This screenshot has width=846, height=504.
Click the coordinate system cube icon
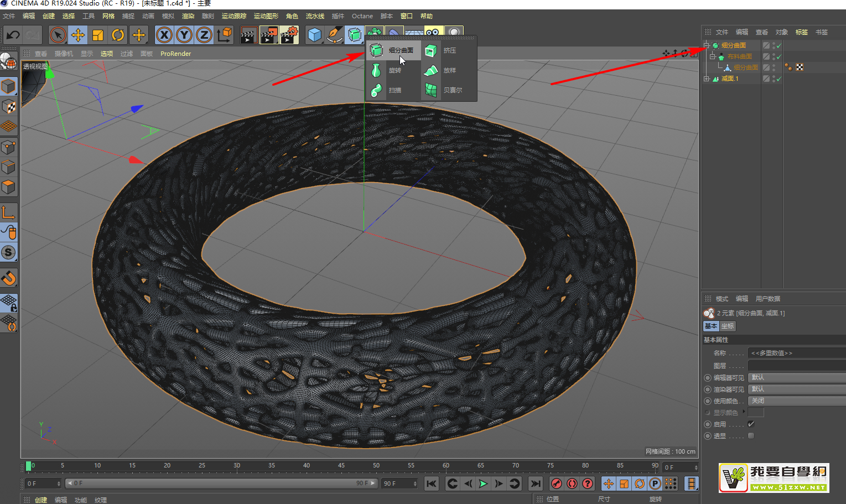(x=224, y=35)
